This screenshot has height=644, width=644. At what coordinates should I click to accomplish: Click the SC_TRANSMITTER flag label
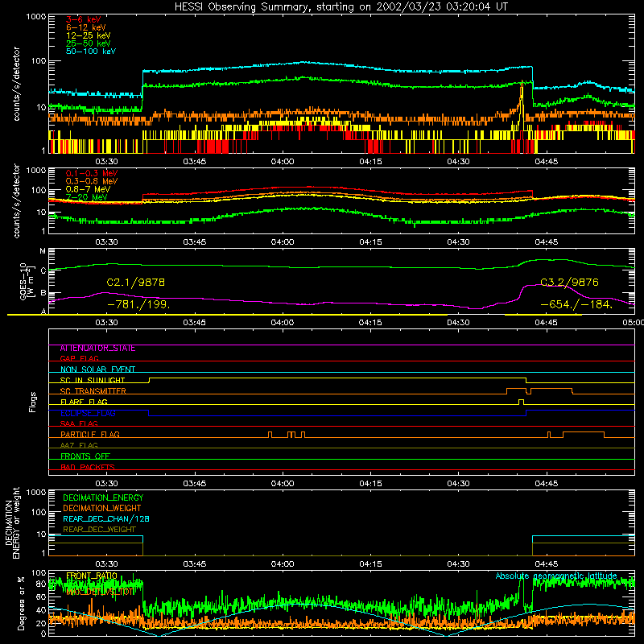(x=93, y=391)
